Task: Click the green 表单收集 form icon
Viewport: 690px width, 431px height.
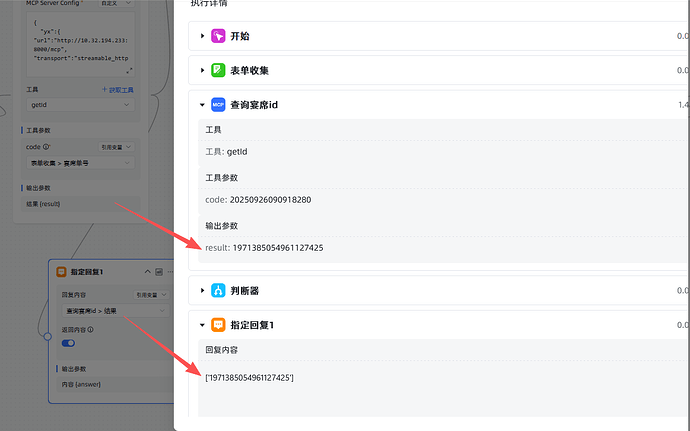Action: tap(218, 70)
